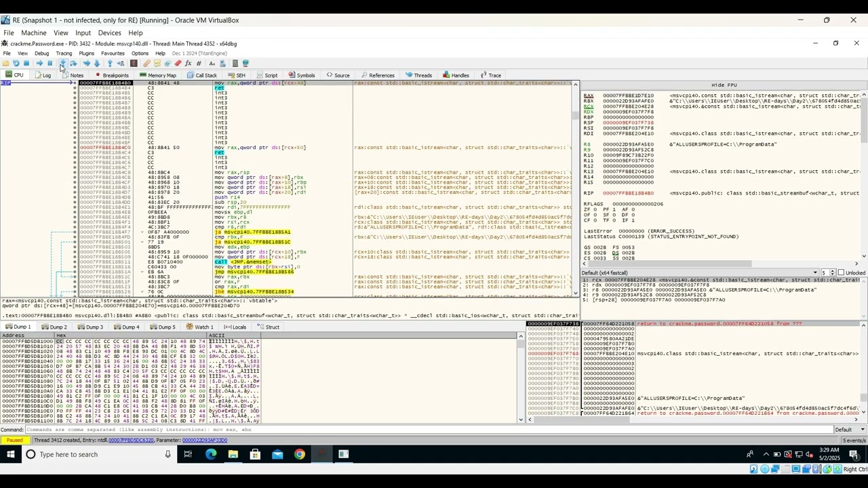Select the Dump 2 tab
The image size is (868, 488).
54,327
